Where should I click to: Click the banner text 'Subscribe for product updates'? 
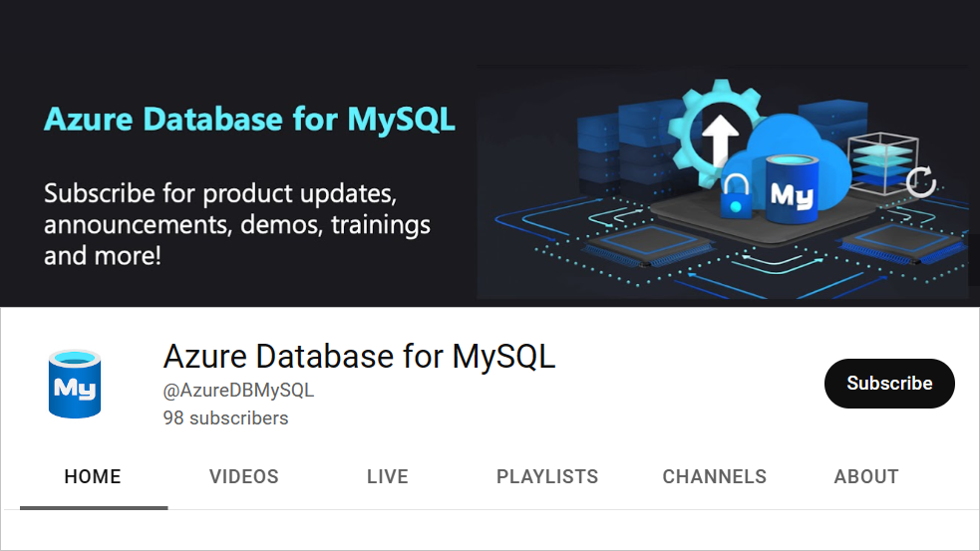(220, 193)
